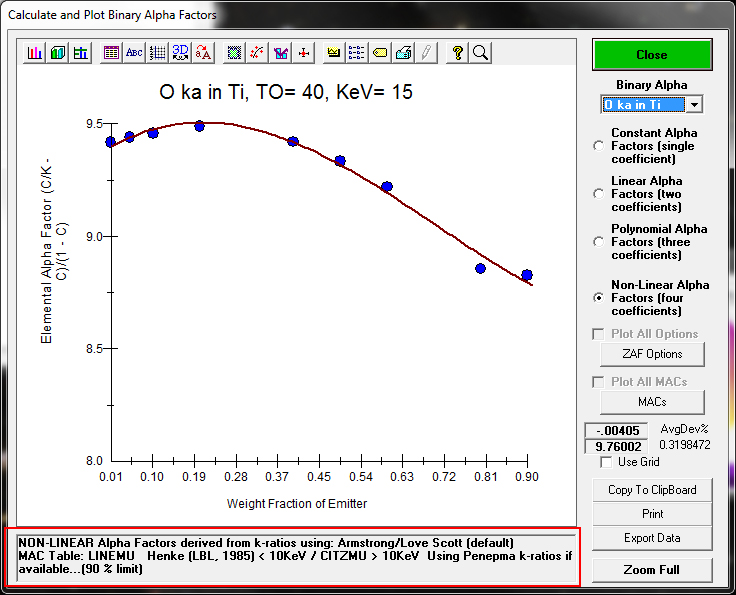Open the legend list toolbar icon
Image resolution: width=736 pixels, height=595 pixels.
click(357, 53)
